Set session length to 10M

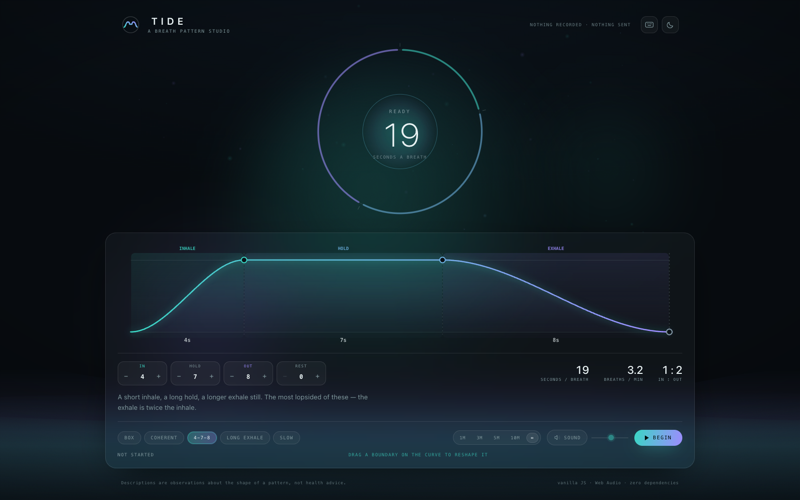(515, 438)
